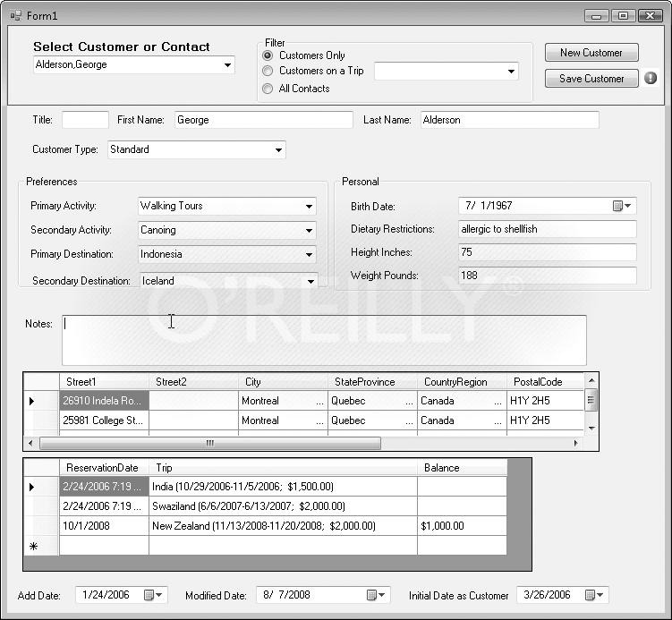Open the trip filter dropdown
Image resolution: width=672 pixels, height=620 pixels.
(x=511, y=72)
